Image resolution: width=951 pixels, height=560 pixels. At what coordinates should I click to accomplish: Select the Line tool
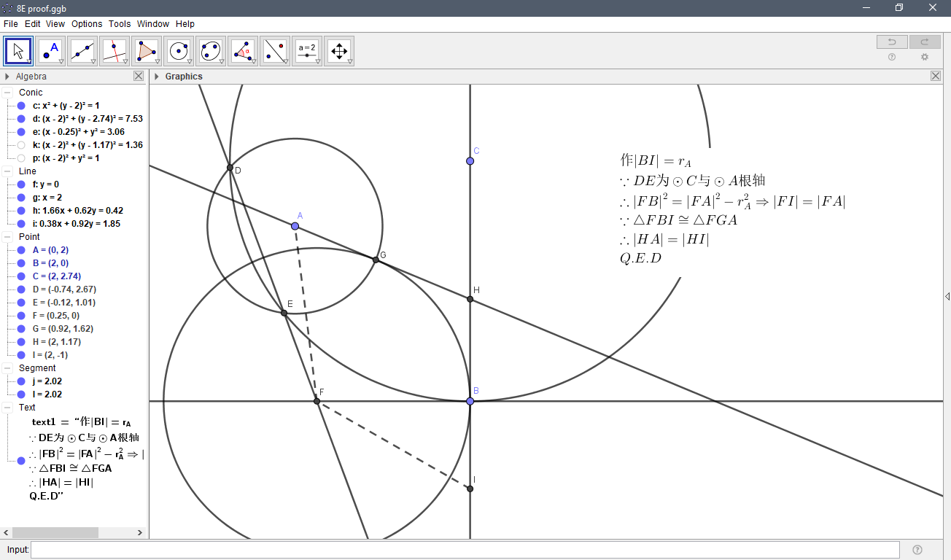[82, 50]
